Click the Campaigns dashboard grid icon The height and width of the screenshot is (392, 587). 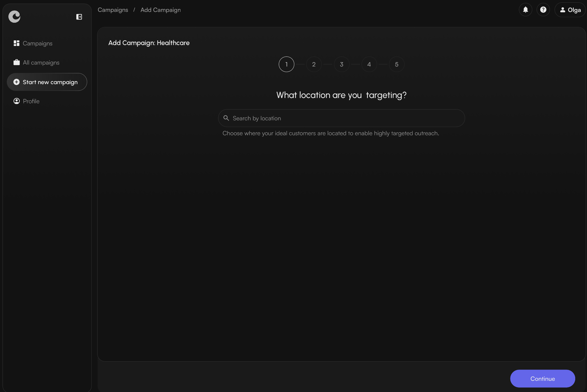click(x=17, y=43)
